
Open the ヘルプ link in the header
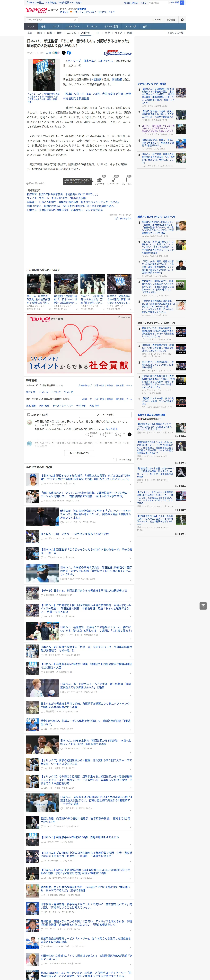tap(143, 3)
